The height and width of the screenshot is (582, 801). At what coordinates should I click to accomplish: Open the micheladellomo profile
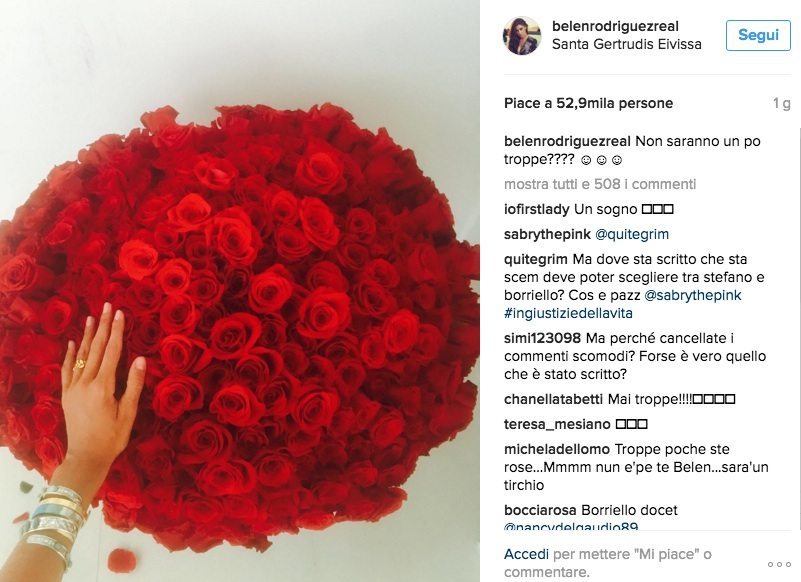557,449
